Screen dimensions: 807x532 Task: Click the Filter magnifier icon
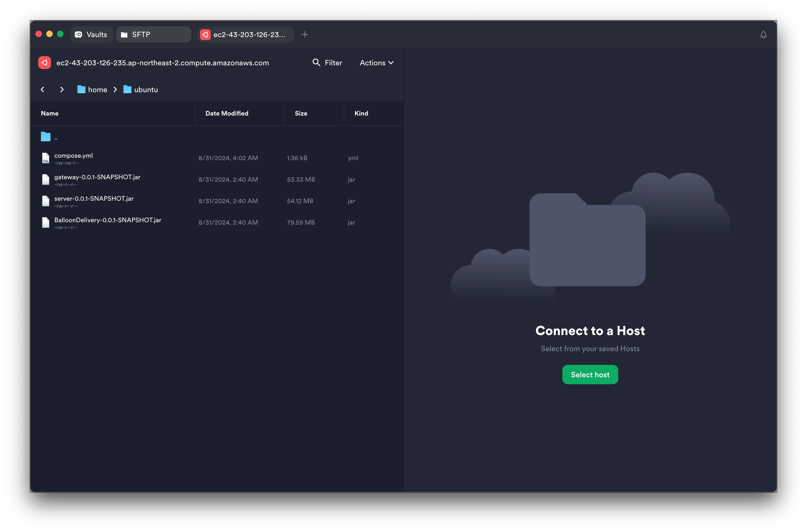click(316, 62)
